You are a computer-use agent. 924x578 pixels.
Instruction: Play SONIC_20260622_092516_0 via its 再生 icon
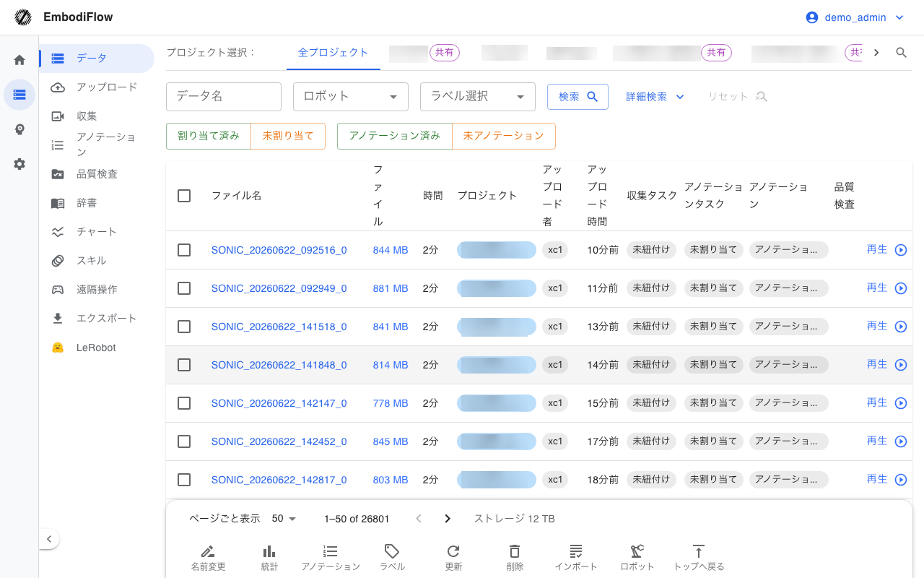[x=901, y=250]
